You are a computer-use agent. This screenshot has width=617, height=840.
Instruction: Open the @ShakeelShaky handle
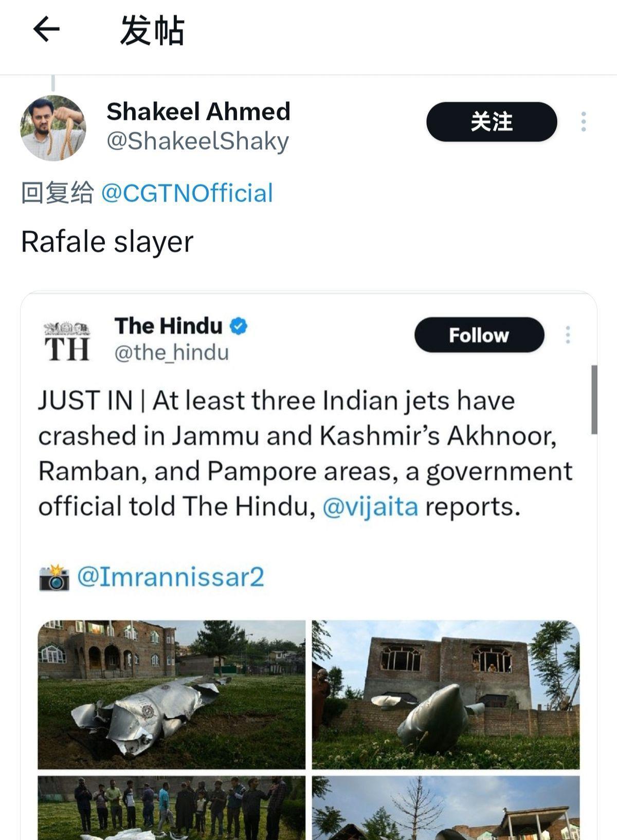[x=198, y=142]
